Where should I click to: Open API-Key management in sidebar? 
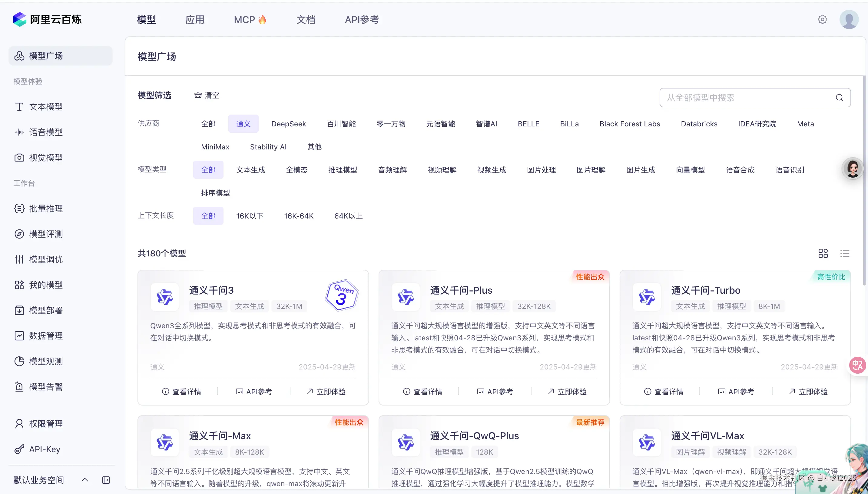(x=60, y=449)
